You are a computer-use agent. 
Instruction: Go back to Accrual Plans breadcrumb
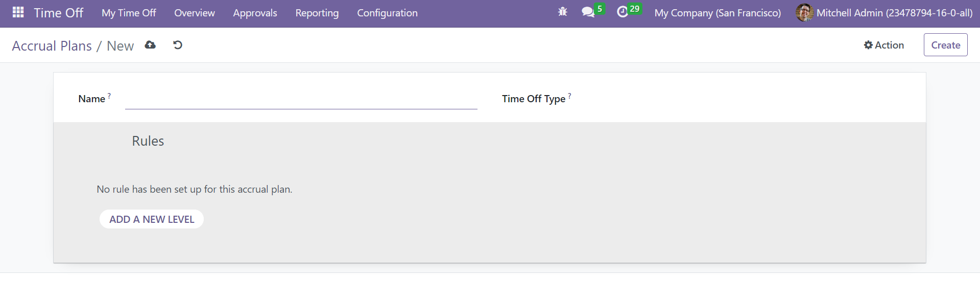tap(52, 45)
